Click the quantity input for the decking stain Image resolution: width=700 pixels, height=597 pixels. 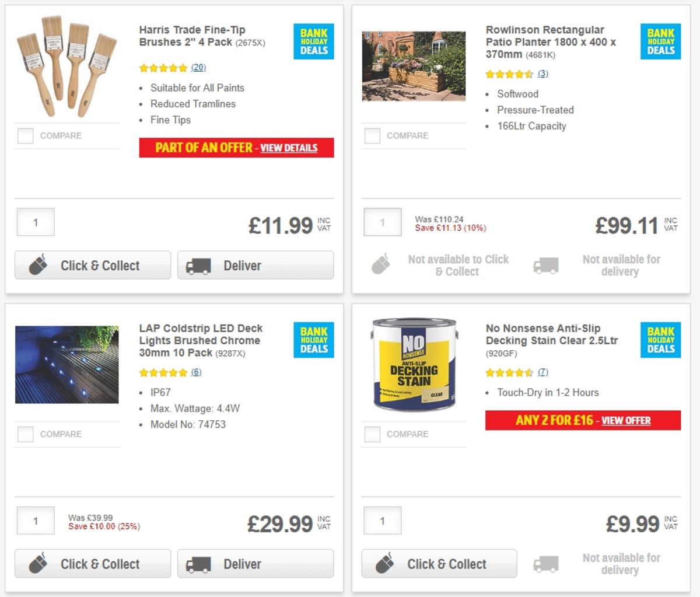[382, 521]
